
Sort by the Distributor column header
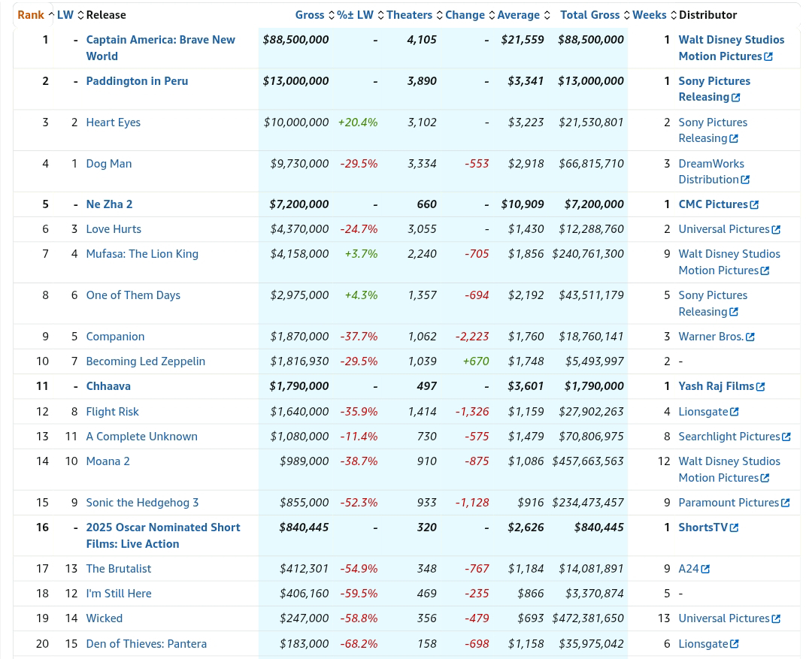pos(708,15)
